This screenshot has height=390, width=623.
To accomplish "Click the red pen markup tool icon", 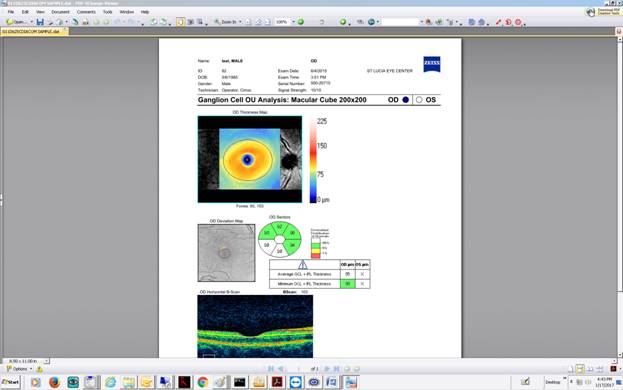I will tap(498, 22).
